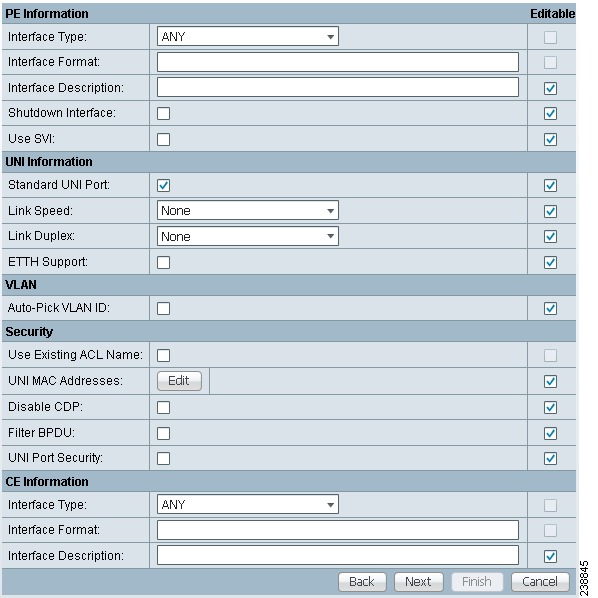Screen dimensions: 598x598
Task: Uncheck the Editable box for Link Speed
Action: pos(550,211)
